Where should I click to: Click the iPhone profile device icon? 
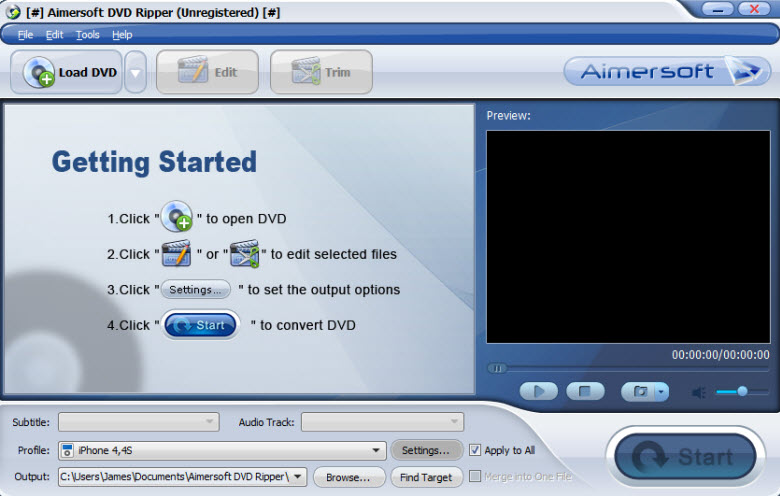tap(67, 451)
